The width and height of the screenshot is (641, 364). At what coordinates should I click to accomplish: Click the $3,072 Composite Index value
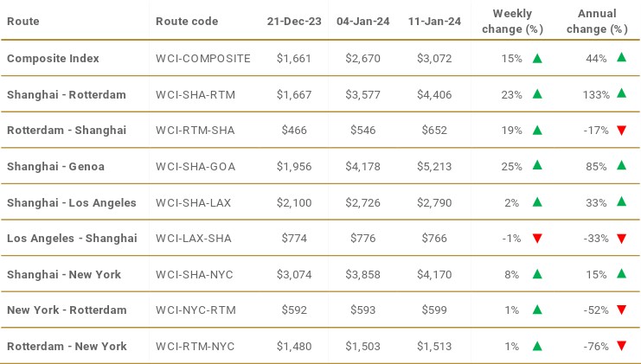(436, 59)
